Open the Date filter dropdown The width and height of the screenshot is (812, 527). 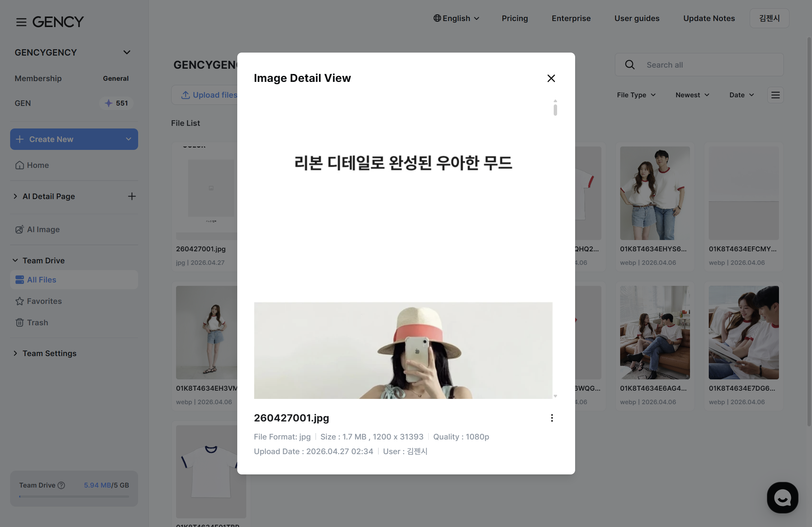(x=742, y=95)
